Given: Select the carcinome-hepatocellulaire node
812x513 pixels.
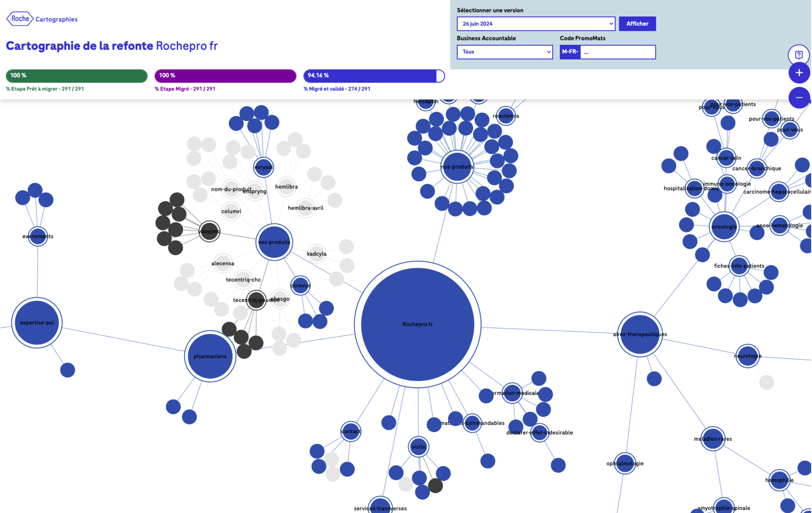Looking at the screenshot, I should pos(779,192).
